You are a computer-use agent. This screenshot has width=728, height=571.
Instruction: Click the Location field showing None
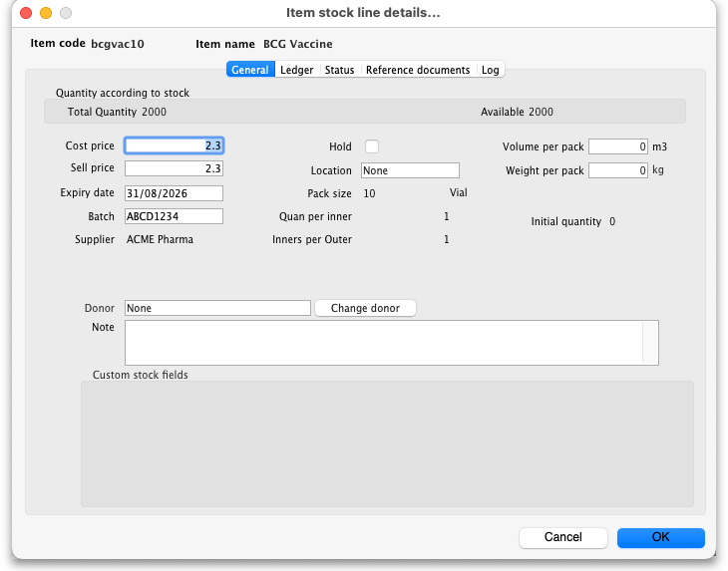coord(410,170)
